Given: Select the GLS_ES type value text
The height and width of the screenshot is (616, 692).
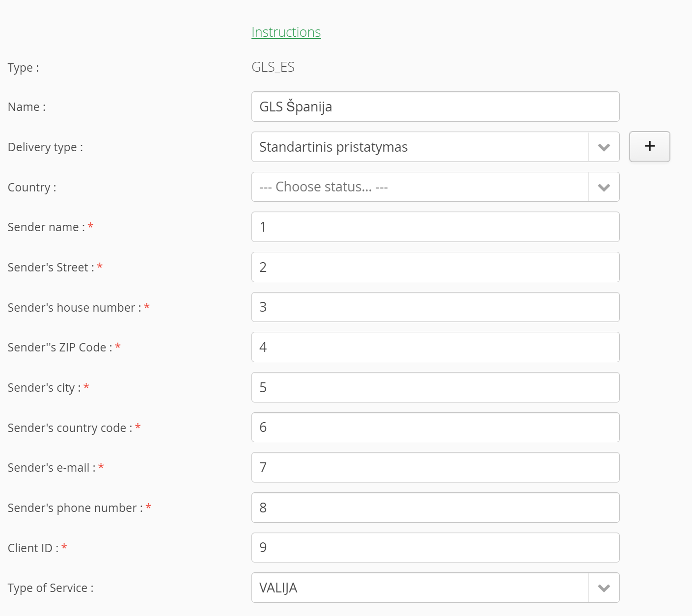Looking at the screenshot, I should click(273, 67).
